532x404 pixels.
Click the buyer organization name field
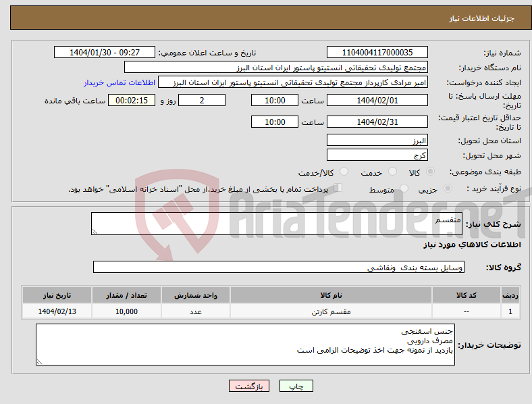click(x=276, y=67)
